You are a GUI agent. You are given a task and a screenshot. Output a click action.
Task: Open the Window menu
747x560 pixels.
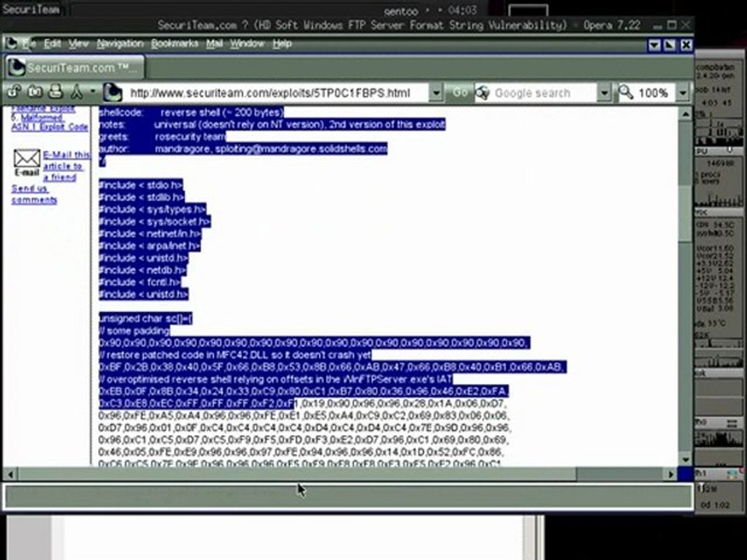(x=247, y=44)
